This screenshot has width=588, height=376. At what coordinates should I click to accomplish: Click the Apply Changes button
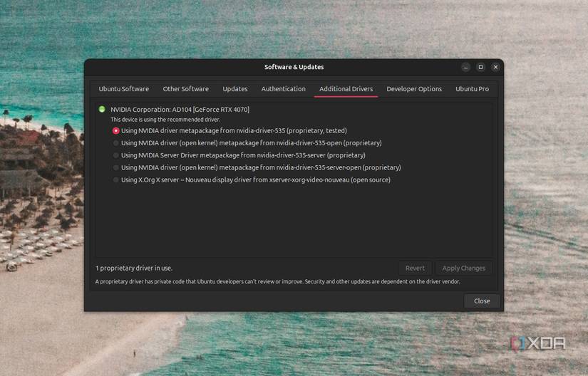point(463,268)
